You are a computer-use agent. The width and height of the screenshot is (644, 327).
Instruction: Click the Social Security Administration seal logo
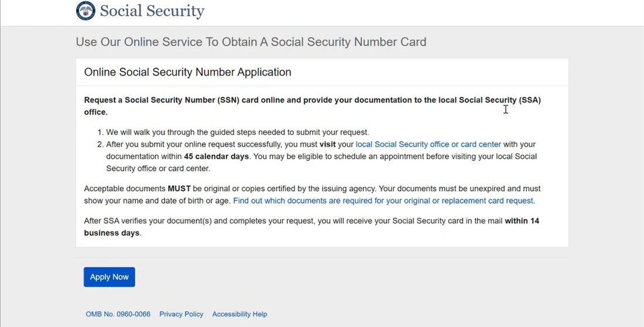coord(85,11)
